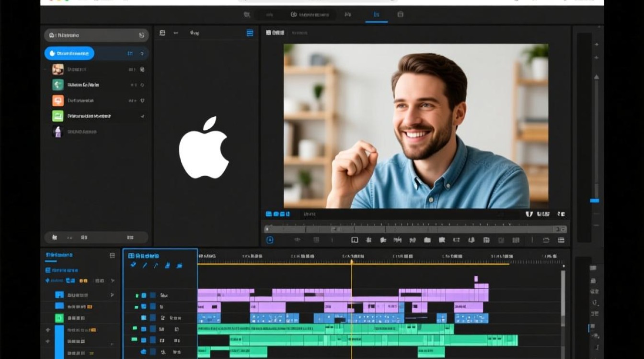Click the white outlined frame icon in preview toolbar
This screenshot has width=644, height=359.
[355, 240]
